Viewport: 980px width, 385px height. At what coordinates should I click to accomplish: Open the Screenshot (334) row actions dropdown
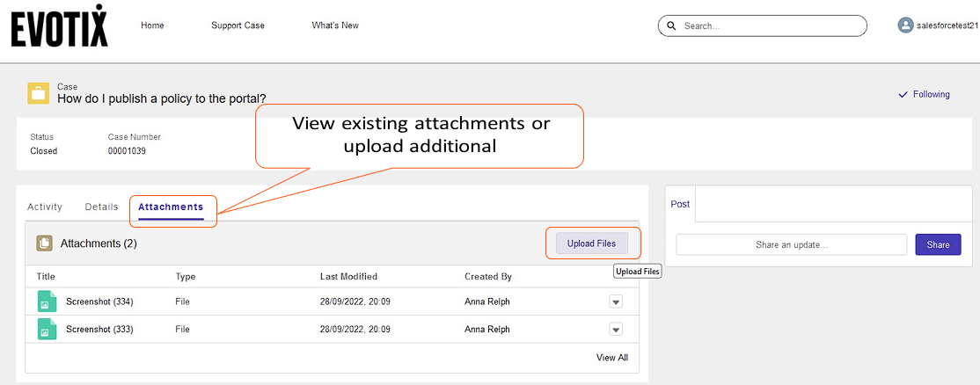coord(616,301)
